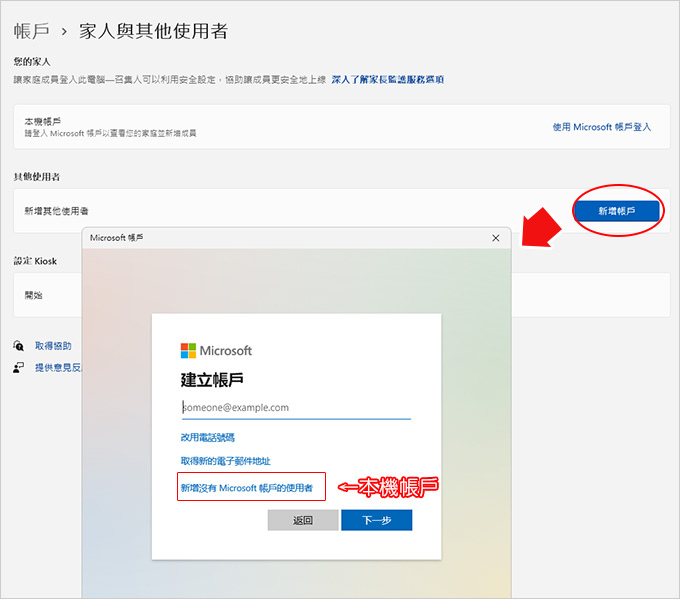Click the 開始 Kiosk row

48,295
